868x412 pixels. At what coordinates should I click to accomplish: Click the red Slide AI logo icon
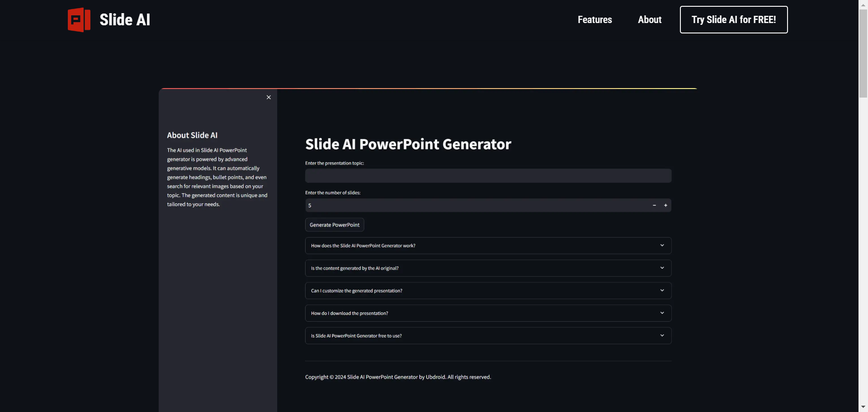pyautogui.click(x=79, y=20)
